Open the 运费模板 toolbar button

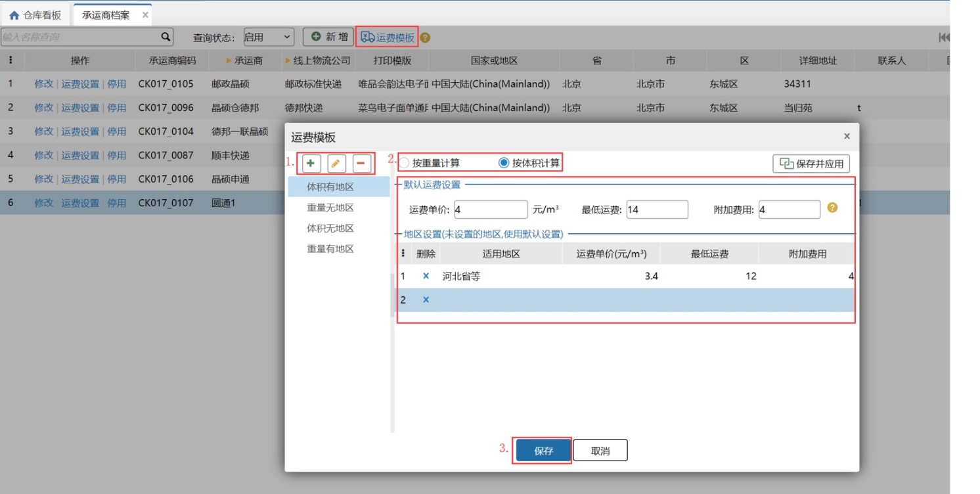(388, 37)
